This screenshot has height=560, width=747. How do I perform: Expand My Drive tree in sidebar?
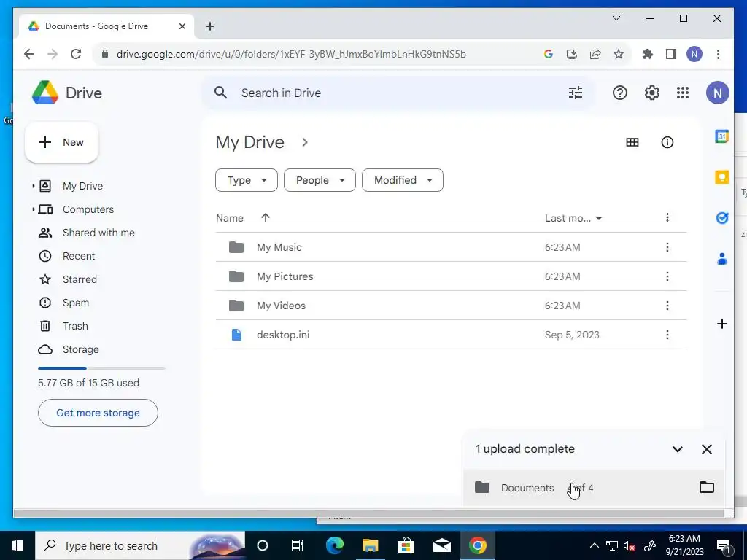tap(33, 186)
